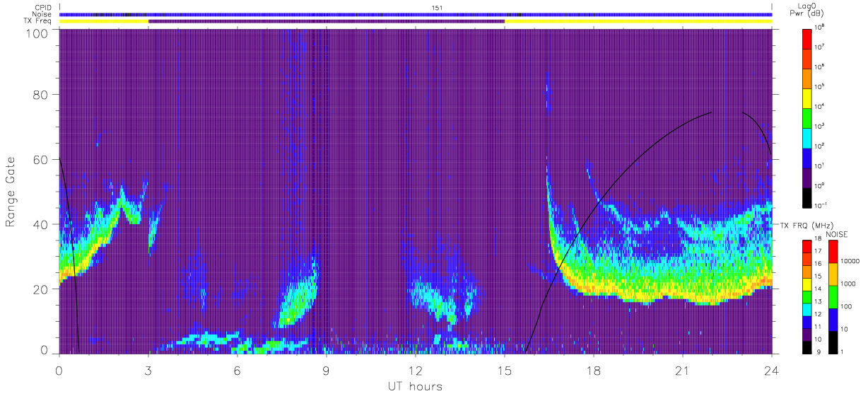The image size is (868, 401).
Task: Click the UT hours axis title
Action: pyautogui.click(x=415, y=386)
